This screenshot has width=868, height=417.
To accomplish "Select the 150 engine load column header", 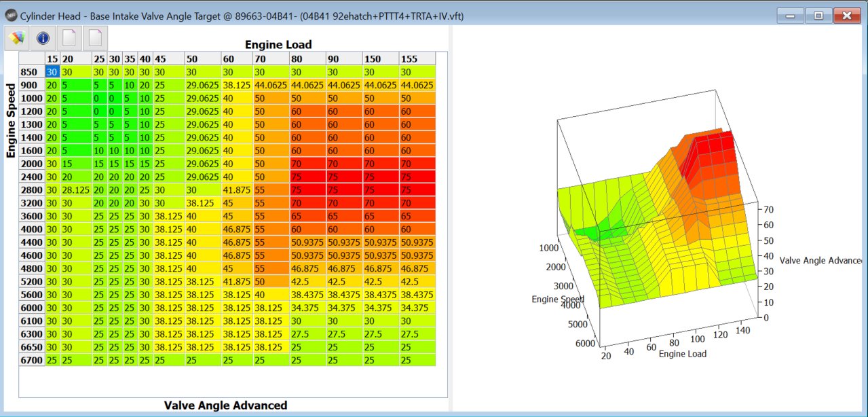I will point(381,59).
